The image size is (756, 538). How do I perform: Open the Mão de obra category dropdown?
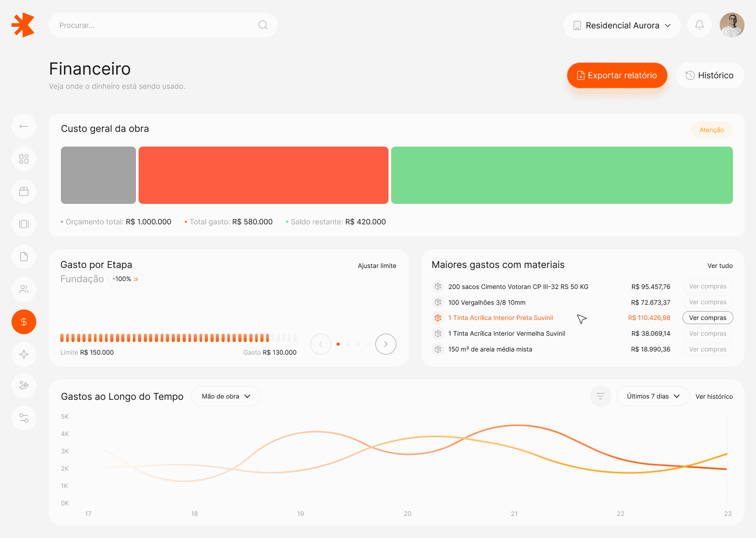pos(226,396)
